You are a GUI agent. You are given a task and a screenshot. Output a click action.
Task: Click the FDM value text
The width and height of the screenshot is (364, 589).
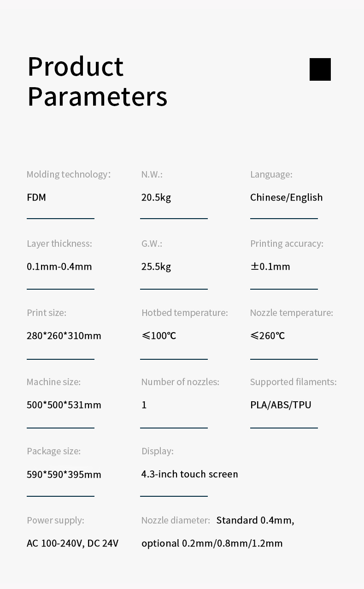(36, 197)
